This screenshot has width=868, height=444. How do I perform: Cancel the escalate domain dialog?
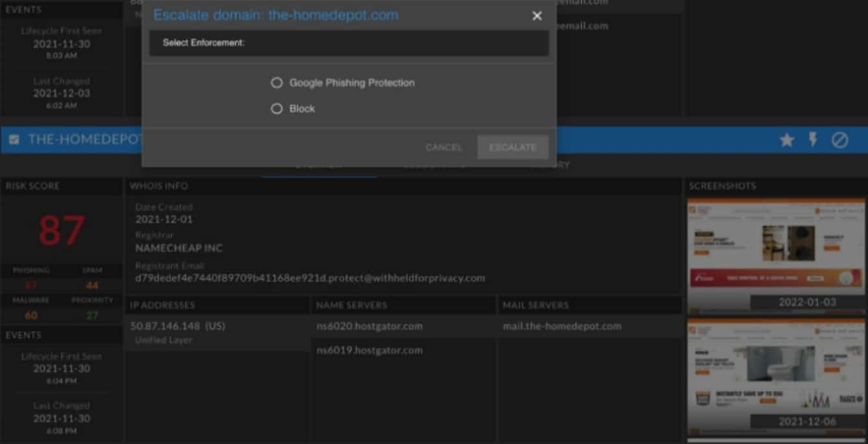click(444, 147)
